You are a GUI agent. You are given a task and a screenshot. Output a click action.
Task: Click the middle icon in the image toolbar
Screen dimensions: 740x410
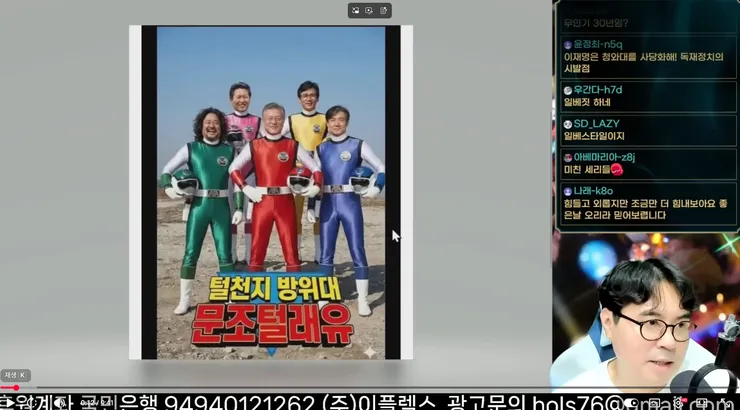(x=369, y=10)
